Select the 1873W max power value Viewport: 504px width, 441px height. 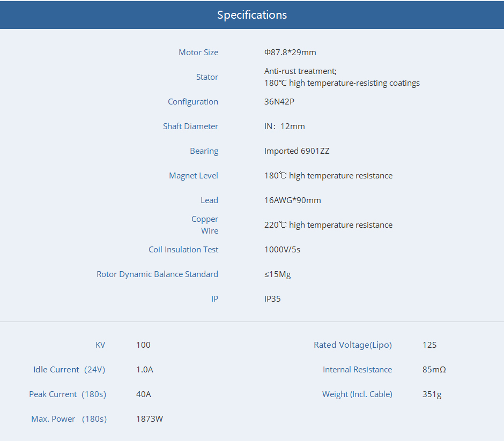click(150, 419)
